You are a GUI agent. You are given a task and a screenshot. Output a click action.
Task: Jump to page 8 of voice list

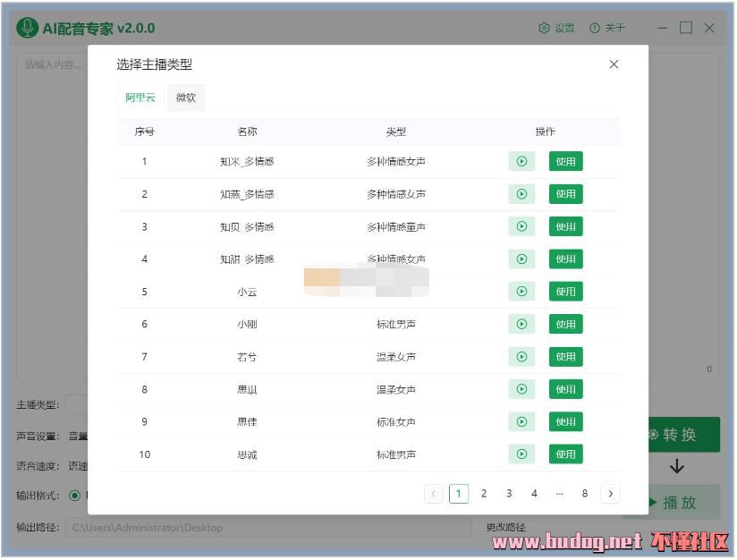(x=585, y=494)
